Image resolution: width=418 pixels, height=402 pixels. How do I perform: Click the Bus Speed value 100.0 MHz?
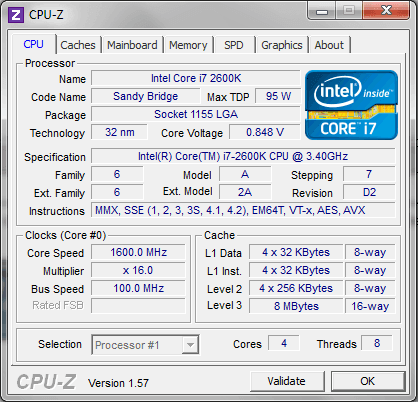[x=138, y=288]
